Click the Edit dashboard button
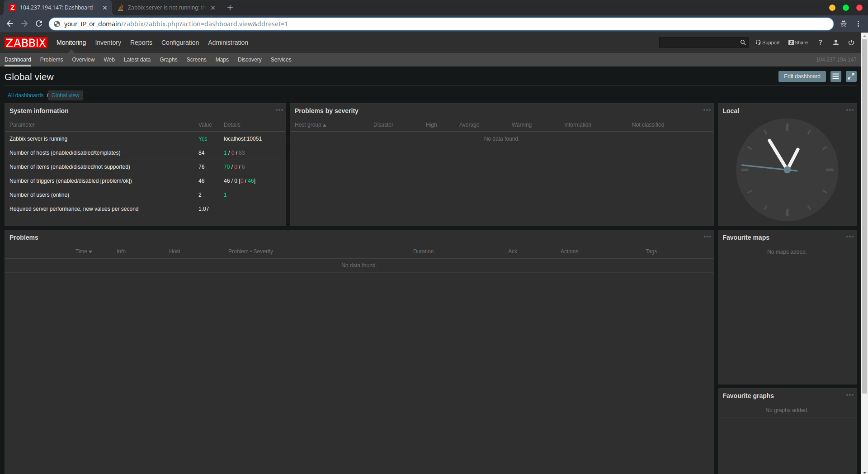868x474 pixels. (802, 76)
